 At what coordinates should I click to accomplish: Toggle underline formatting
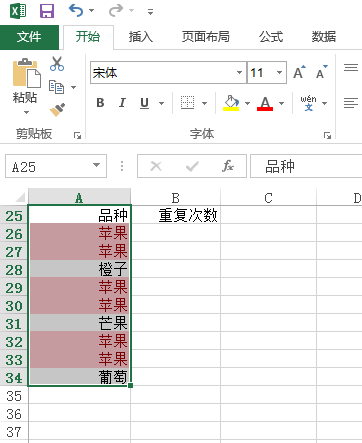[x=144, y=103]
